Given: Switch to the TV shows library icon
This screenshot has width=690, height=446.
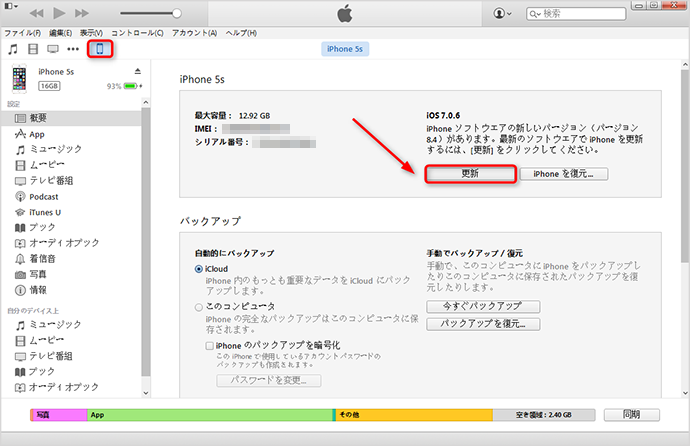Looking at the screenshot, I should (53, 49).
